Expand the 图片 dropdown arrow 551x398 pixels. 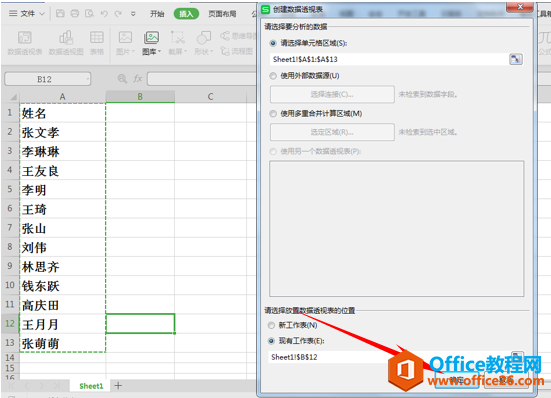point(133,52)
